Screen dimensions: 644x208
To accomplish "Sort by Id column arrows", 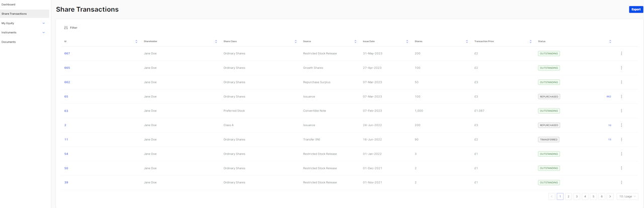I will pyautogui.click(x=136, y=41).
